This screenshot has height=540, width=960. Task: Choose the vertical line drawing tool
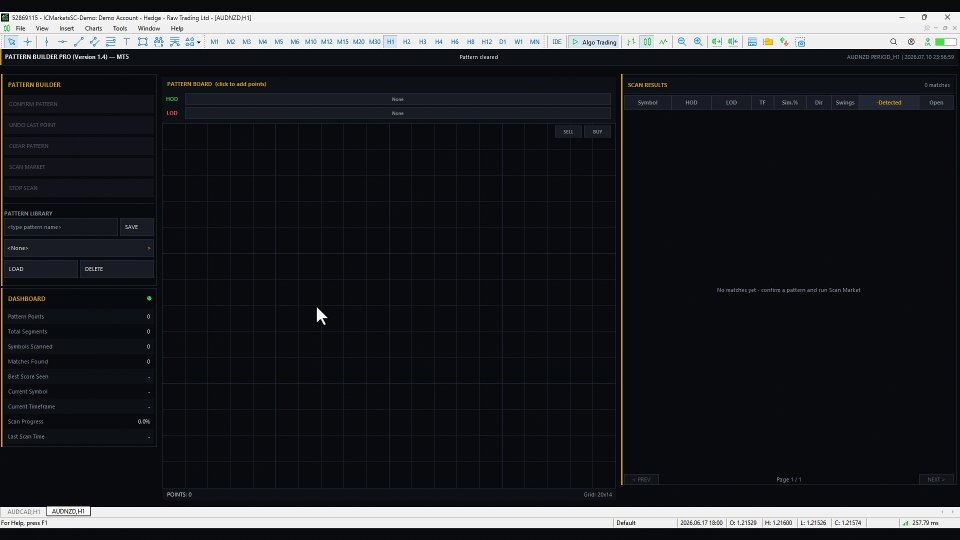pos(46,42)
